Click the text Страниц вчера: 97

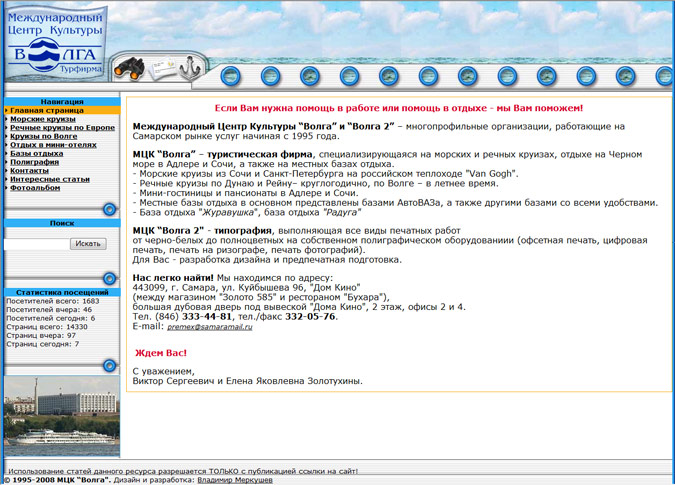tap(41, 336)
